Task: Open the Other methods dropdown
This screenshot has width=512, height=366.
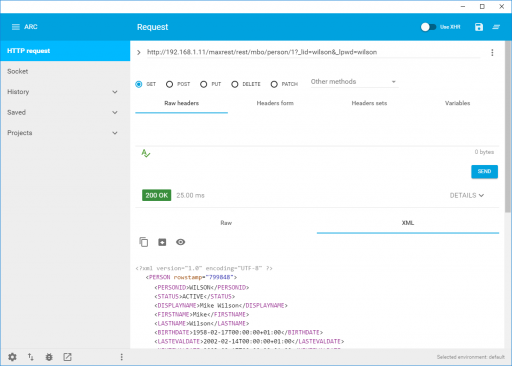Action: pos(354,82)
